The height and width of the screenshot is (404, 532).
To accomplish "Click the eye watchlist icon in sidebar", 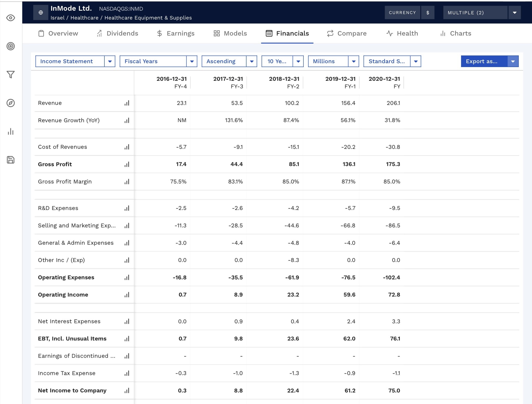I will click(11, 18).
